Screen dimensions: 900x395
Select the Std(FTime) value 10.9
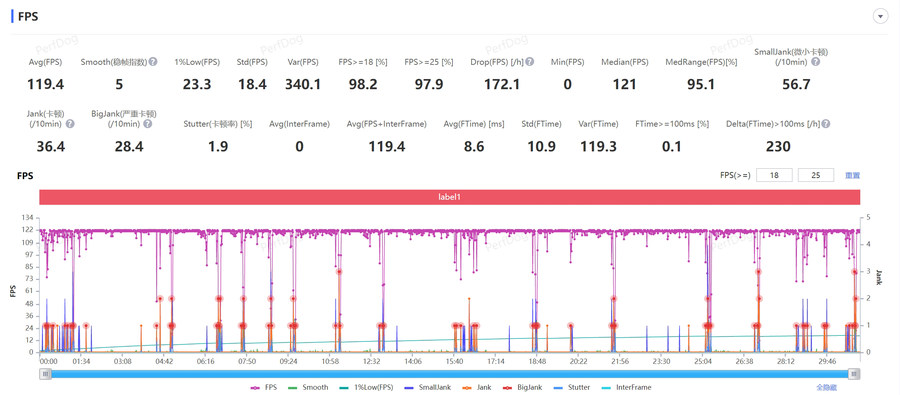(x=541, y=147)
